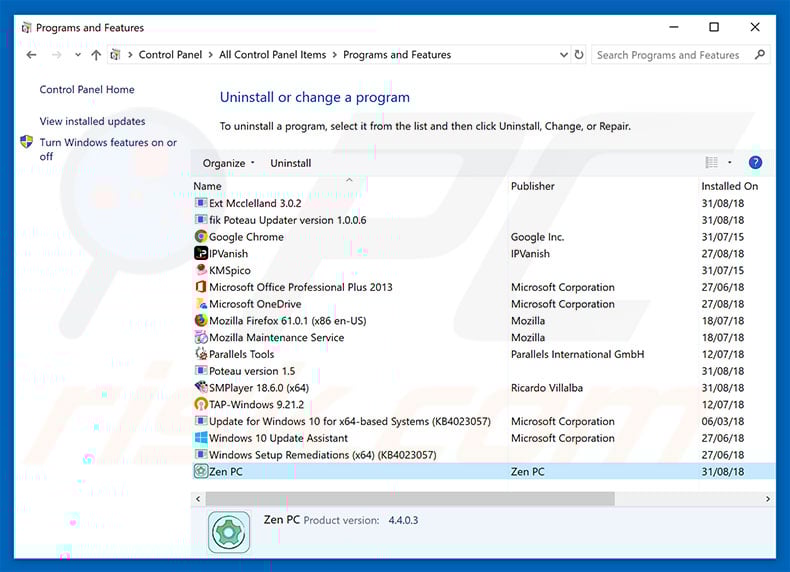
Task: Select the KMSpico program name
Action: 230,270
